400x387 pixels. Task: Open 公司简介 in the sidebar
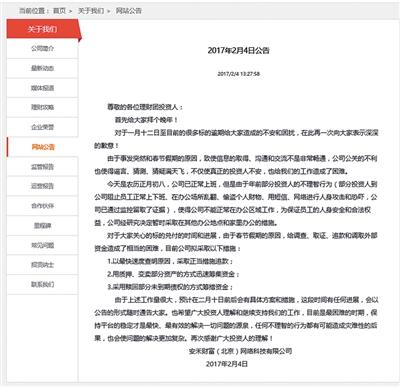(x=42, y=49)
